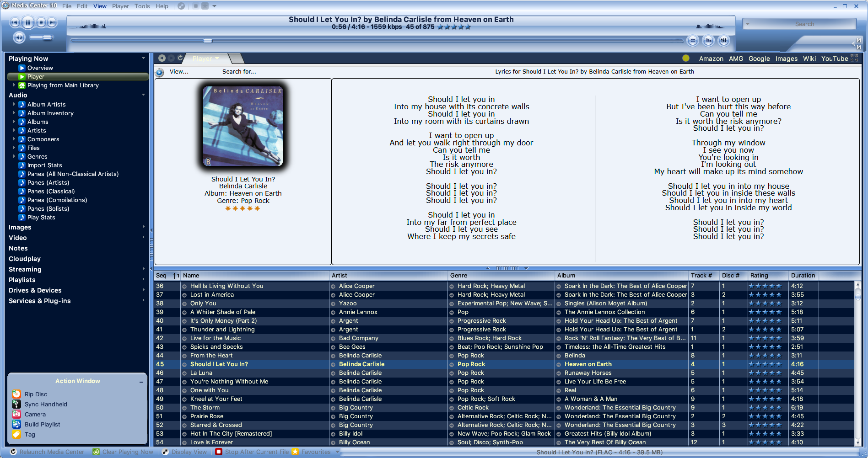The height and width of the screenshot is (458, 868).
Task: Open the Images web link
Action: (786, 59)
